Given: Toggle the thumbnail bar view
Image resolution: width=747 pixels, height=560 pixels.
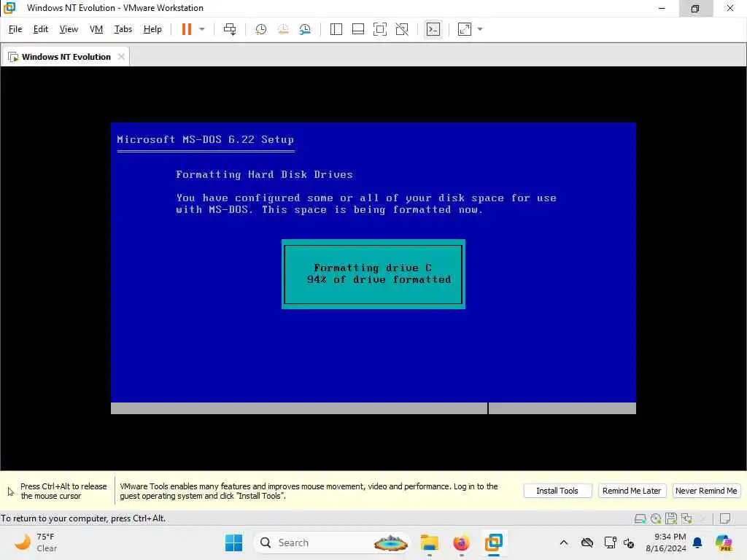Looking at the screenshot, I should [x=357, y=29].
